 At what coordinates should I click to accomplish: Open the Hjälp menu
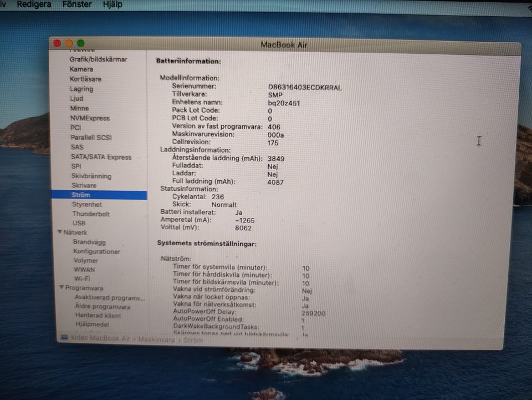(112, 4)
